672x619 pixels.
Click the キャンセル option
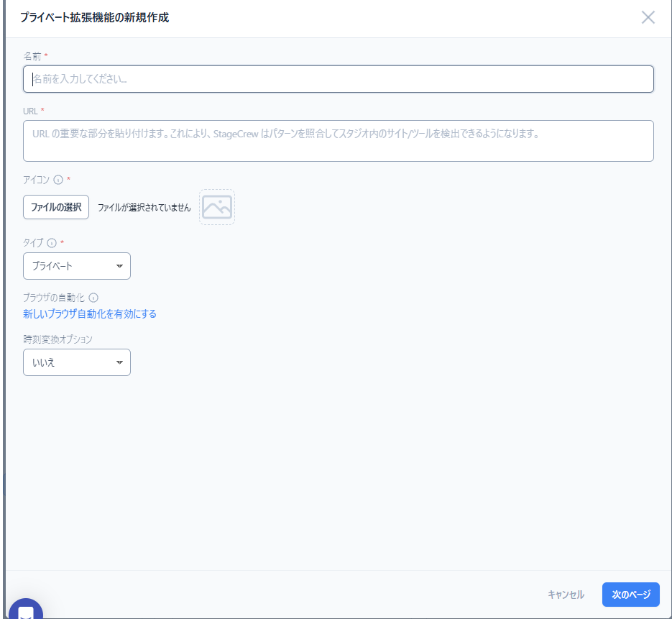click(565, 595)
